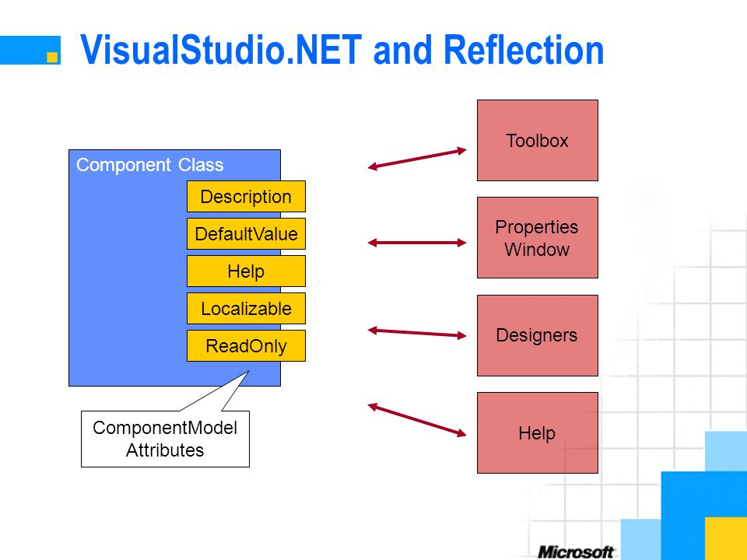This screenshot has height=560, width=747.
Task: Click the Localizable attribute box
Action: pos(246,309)
